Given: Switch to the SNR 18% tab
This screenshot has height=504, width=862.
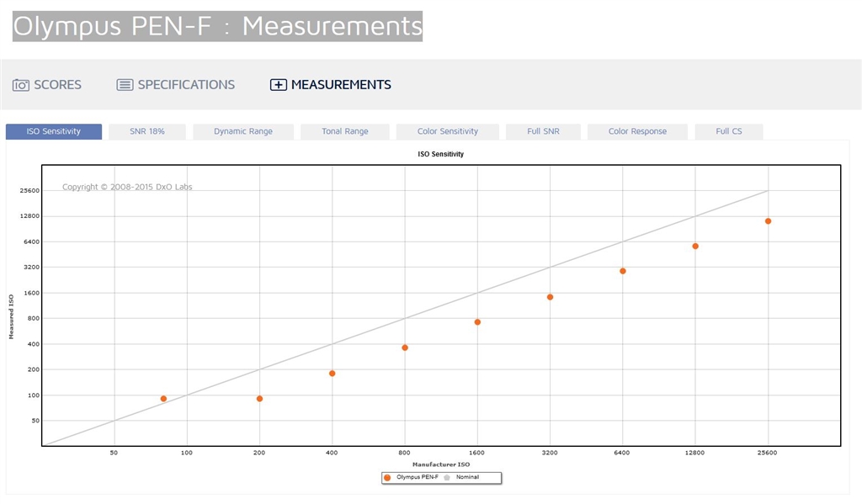Looking at the screenshot, I should 147,131.
